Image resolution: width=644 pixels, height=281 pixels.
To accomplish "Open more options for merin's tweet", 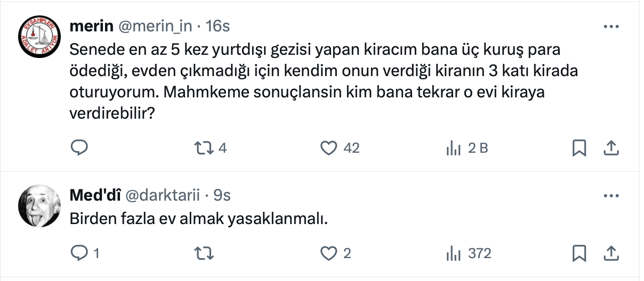I will click(611, 26).
